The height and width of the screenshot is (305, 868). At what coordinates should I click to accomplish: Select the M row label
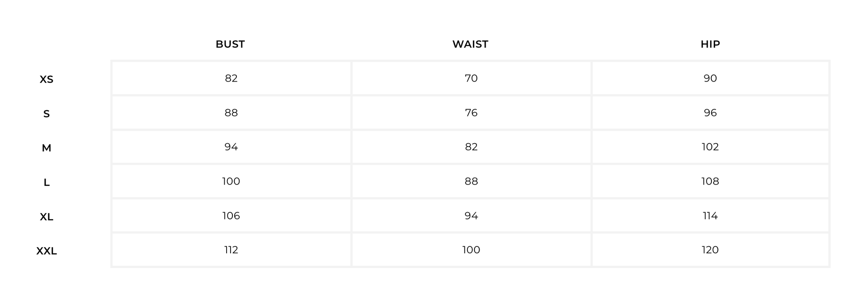(x=46, y=148)
